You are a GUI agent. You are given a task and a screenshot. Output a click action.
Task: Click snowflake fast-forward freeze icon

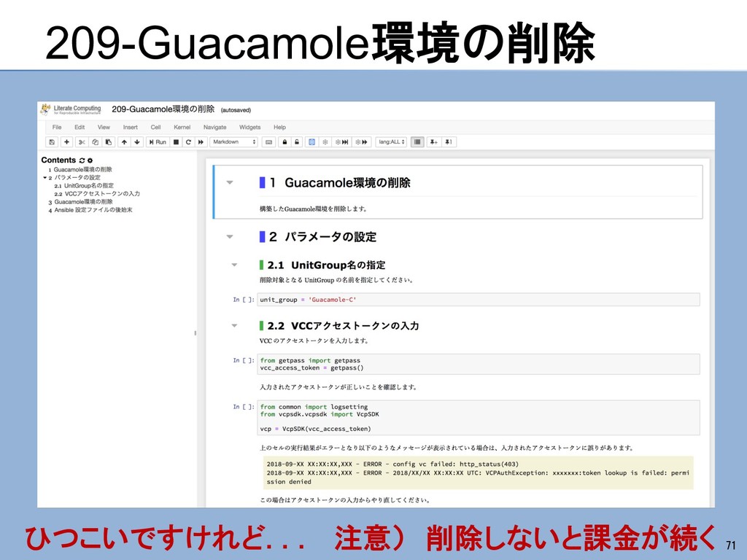point(362,142)
